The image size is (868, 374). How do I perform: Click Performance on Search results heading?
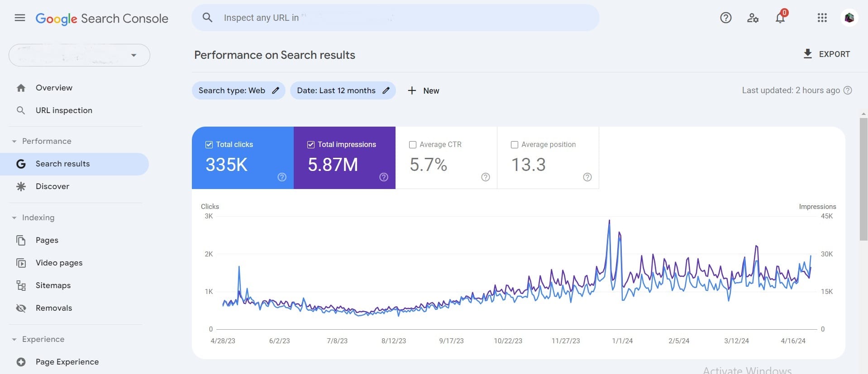pyautogui.click(x=275, y=55)
